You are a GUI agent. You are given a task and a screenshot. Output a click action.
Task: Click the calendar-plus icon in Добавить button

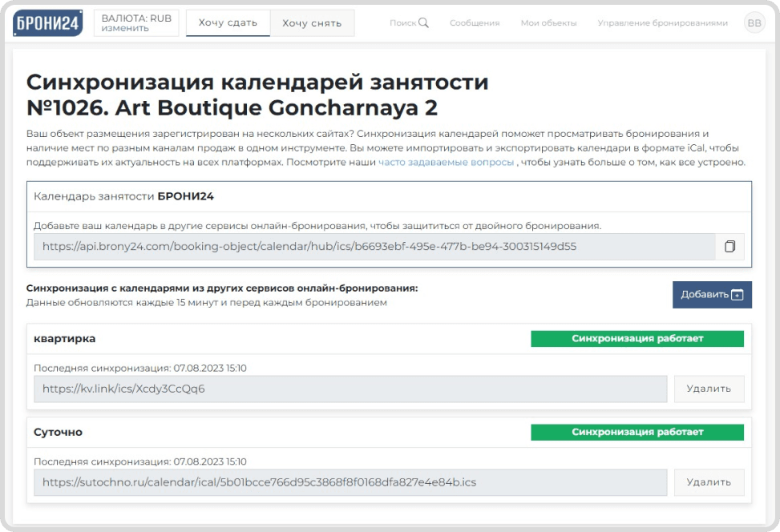click(x=738, y=295)
